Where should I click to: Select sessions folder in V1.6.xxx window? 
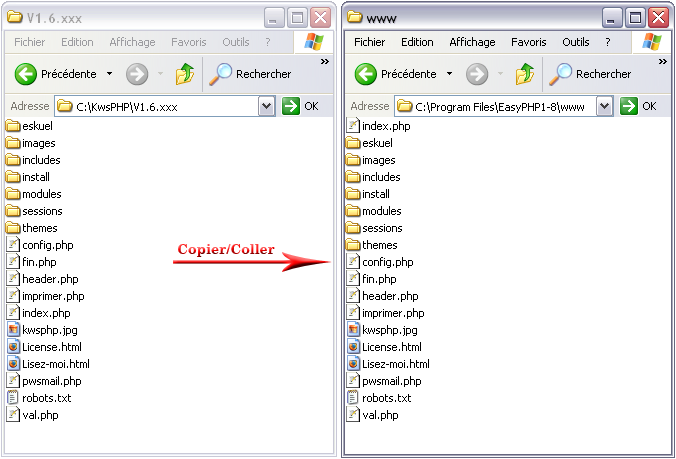(34, 211)
